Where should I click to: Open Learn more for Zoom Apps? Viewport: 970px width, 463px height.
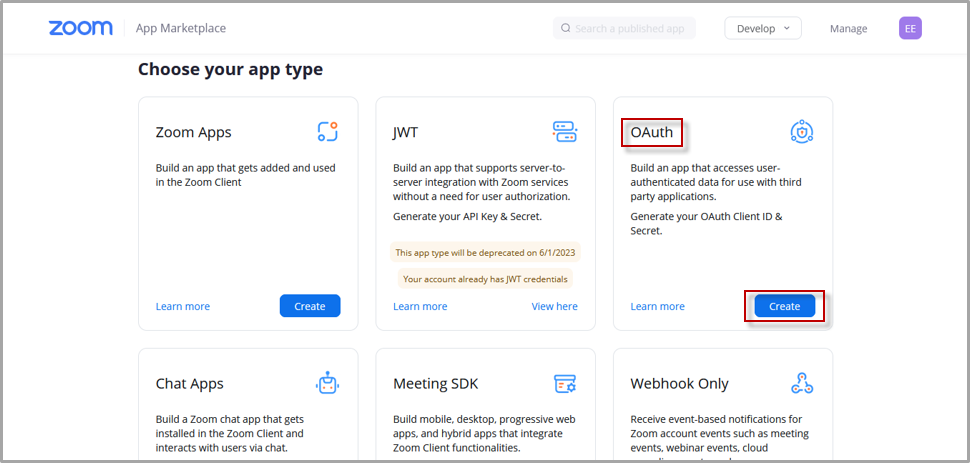(182, 306)
